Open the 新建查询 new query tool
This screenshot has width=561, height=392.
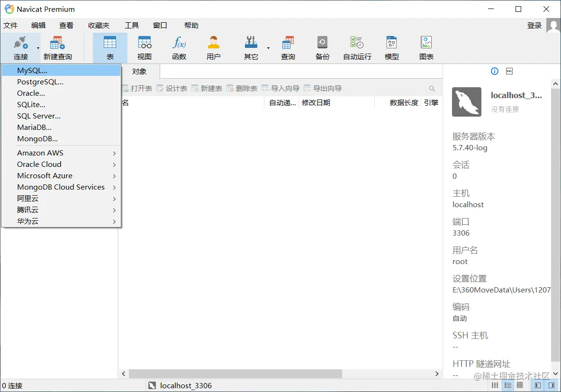point(58,48)
